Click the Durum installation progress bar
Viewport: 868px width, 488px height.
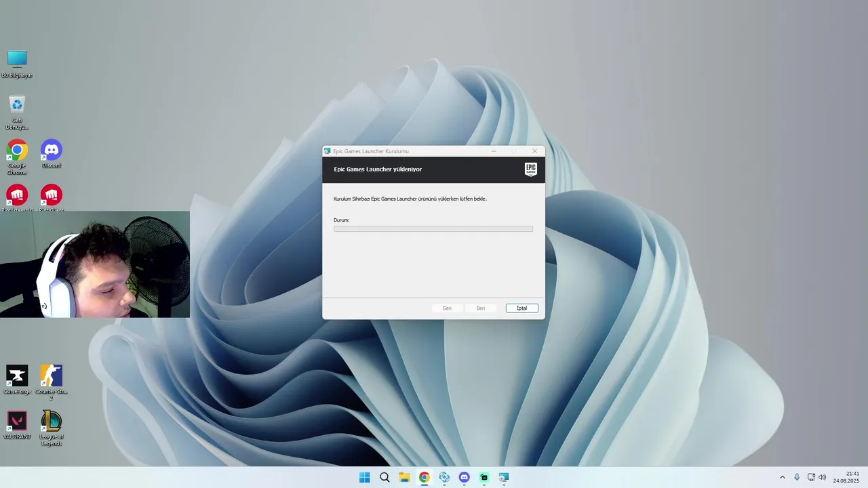click(433, 229)
